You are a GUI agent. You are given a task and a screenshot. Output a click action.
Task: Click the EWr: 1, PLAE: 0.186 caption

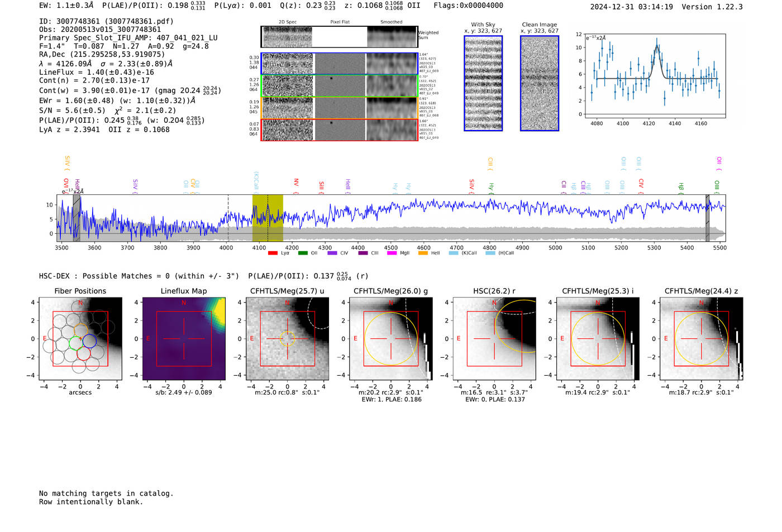391,400
